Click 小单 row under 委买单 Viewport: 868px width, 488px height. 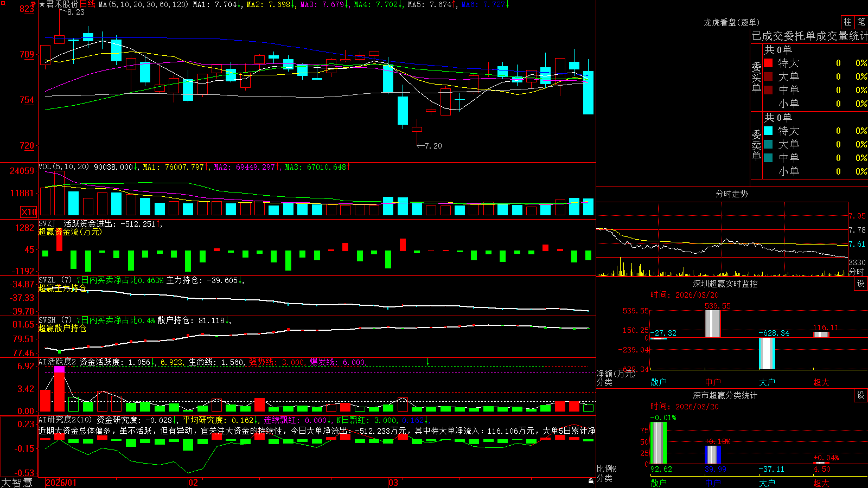click(815, 104)
